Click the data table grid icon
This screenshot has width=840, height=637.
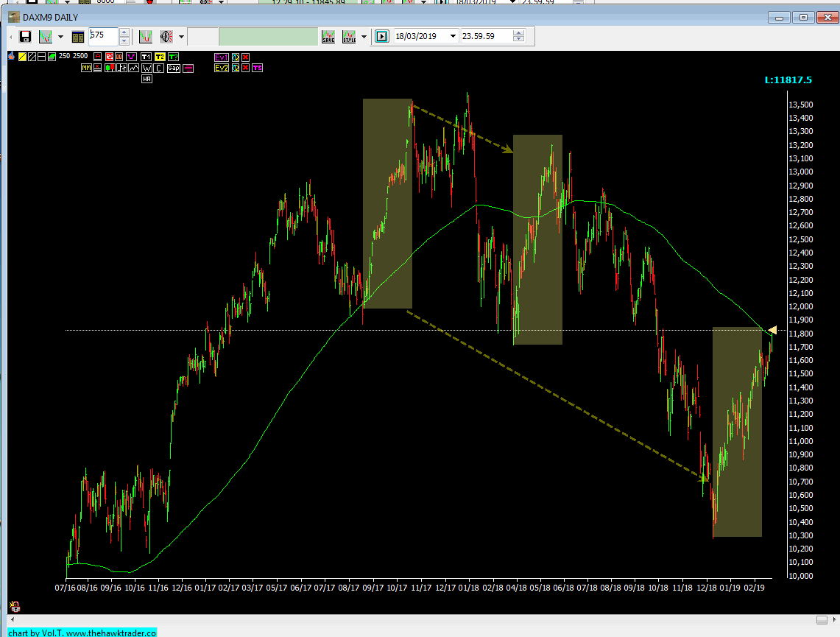click(78, 36)
